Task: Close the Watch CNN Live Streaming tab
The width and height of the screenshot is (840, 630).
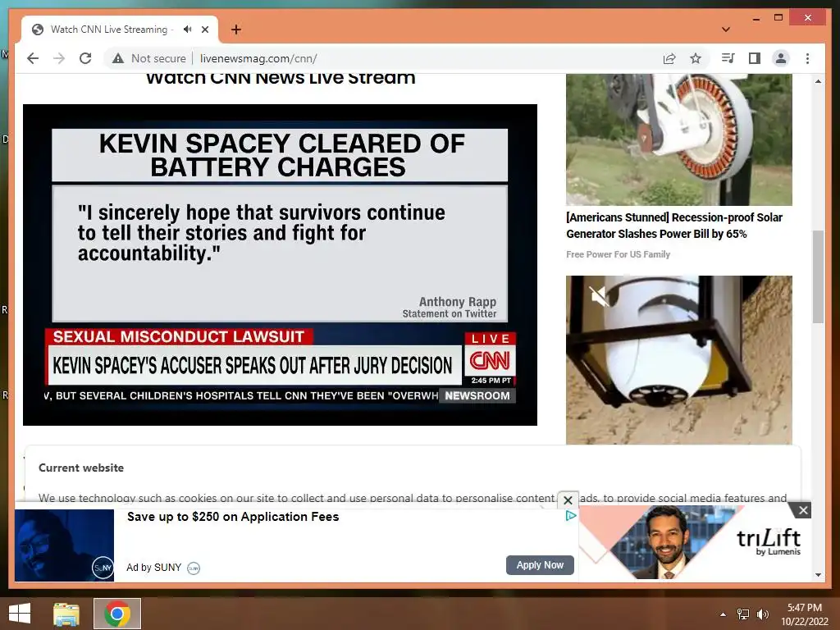Action: pyautogui.click(x=204, y=30)
